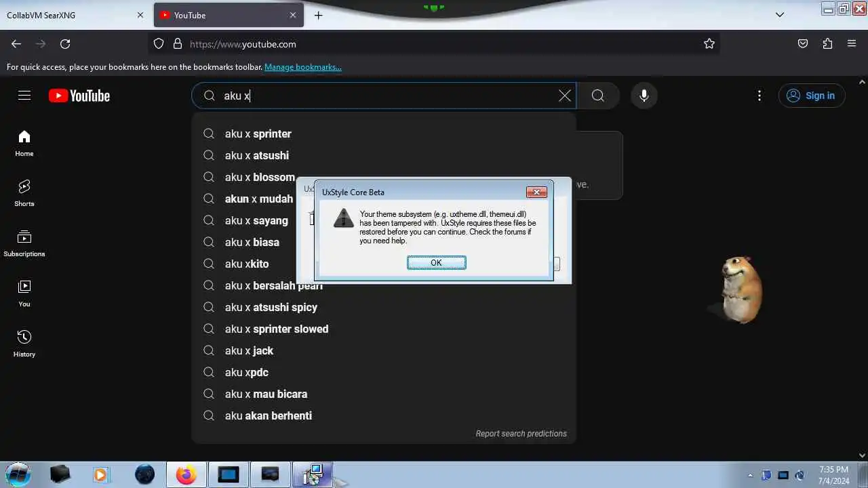The width and height of the screenshot is (868, 488).
Task: Show hidden tray icons arrow
Action: pyautogui.click(x=750, y=475)
